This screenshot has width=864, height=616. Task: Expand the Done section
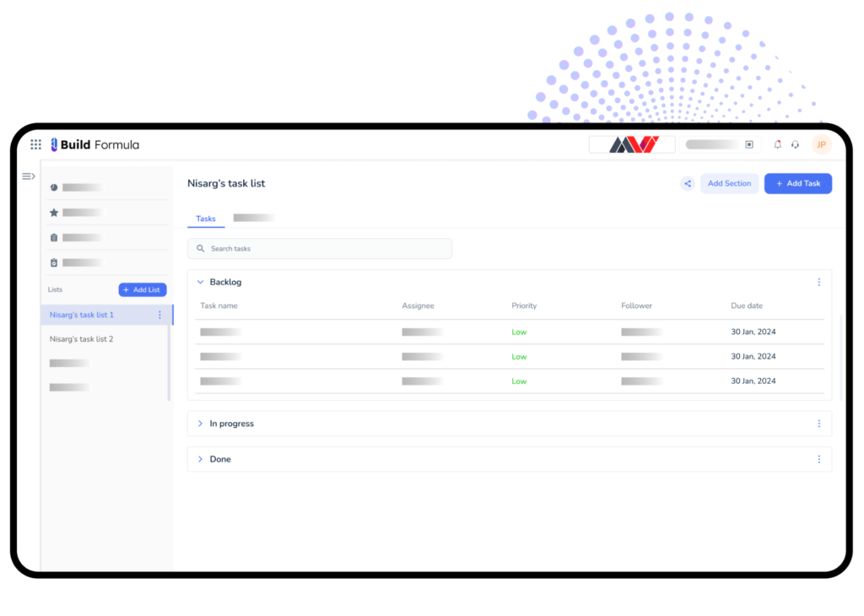(x=200, y=459)
